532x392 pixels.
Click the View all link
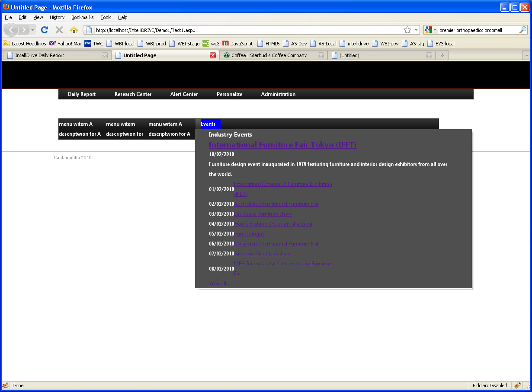click(x=219, y=284)
